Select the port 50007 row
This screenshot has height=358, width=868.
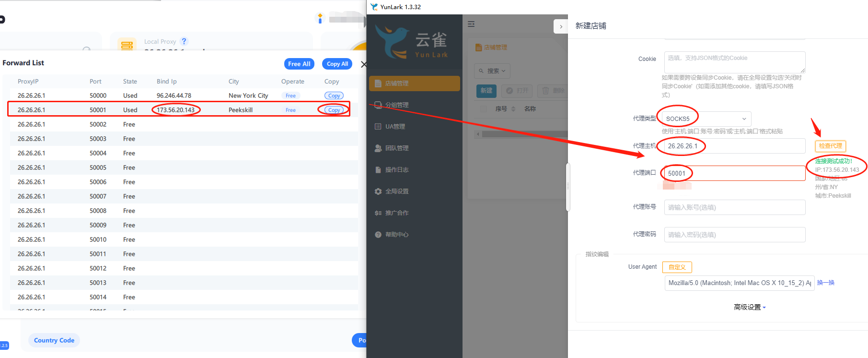pos(184,196)
